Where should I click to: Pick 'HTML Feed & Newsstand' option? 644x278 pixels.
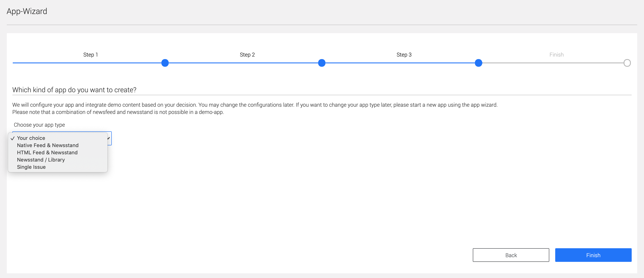pos(47,153)
